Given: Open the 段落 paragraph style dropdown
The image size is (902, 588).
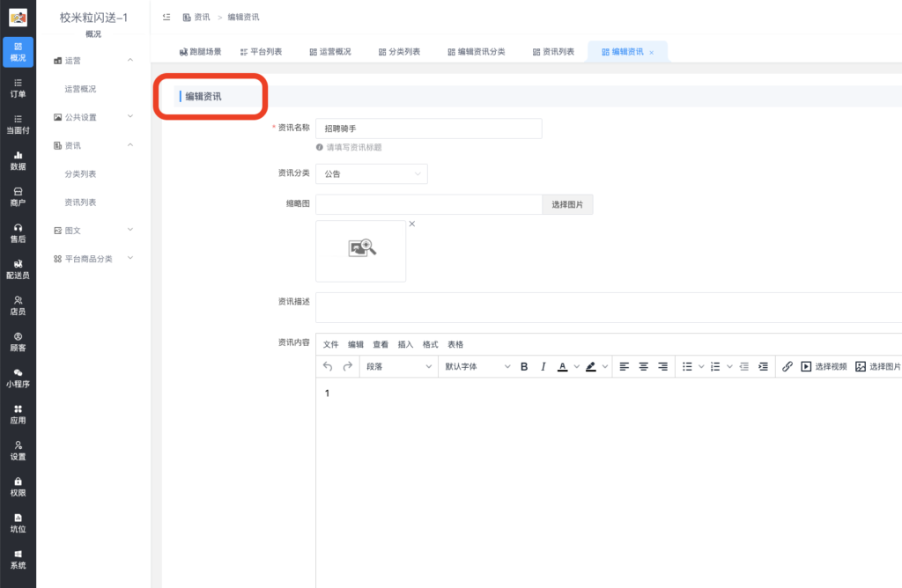Looking at the screenshot, I should [396, 366].
